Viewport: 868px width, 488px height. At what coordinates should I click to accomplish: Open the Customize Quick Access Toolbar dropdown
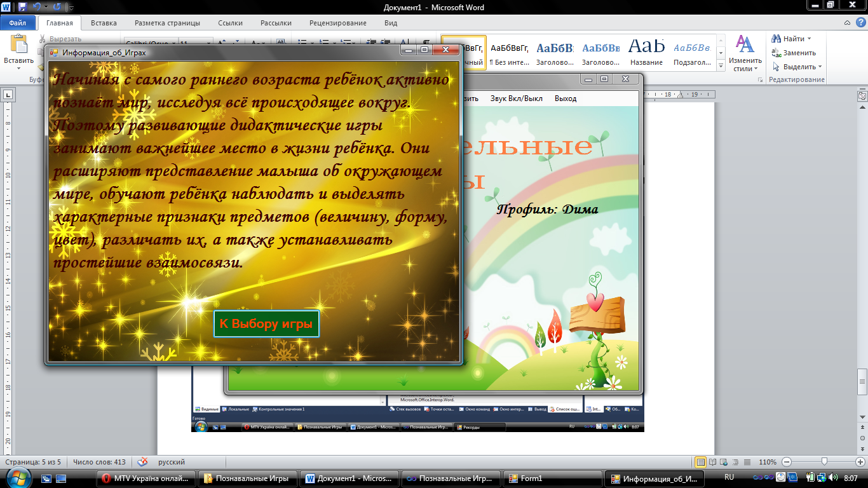[70, 8]
